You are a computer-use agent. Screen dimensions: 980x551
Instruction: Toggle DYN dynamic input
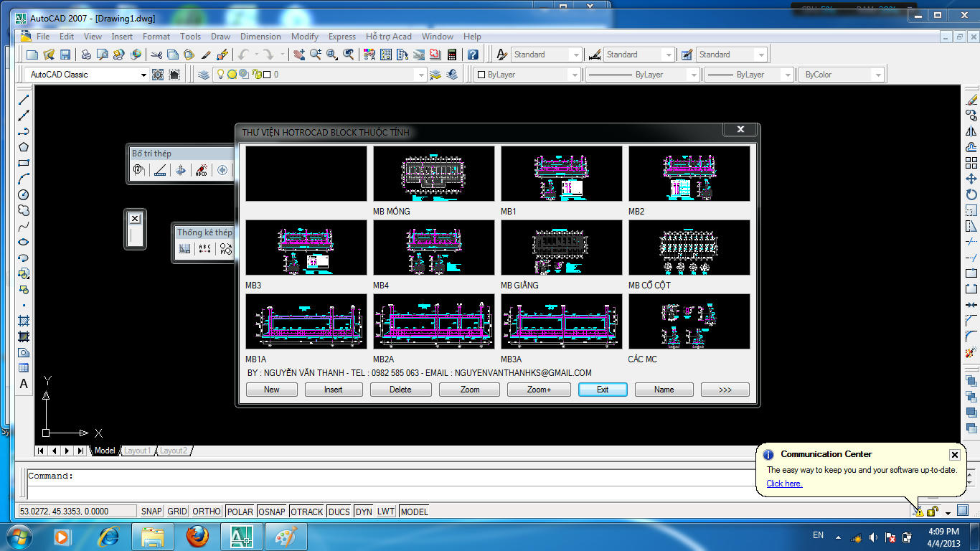click(x=364, y=512)
